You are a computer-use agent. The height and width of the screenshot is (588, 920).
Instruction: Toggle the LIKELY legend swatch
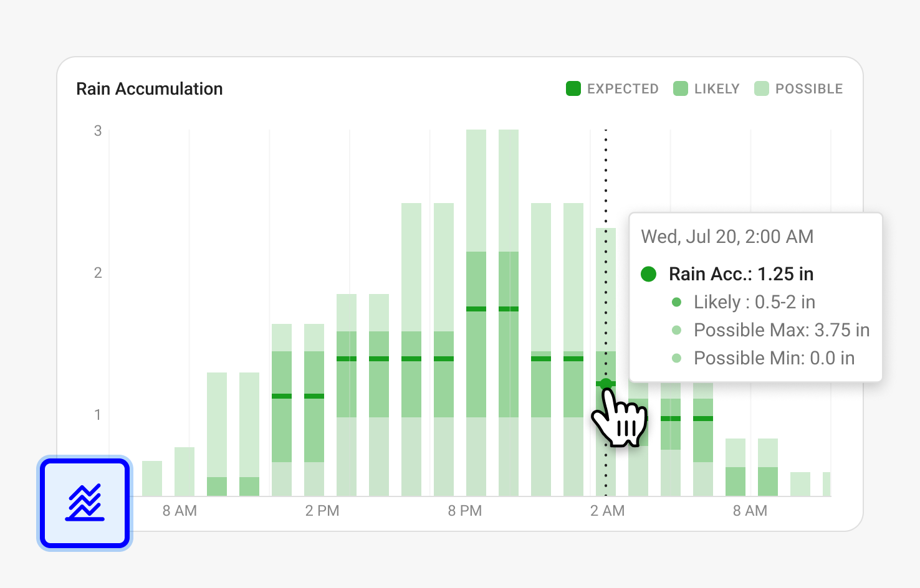[681, 88]
